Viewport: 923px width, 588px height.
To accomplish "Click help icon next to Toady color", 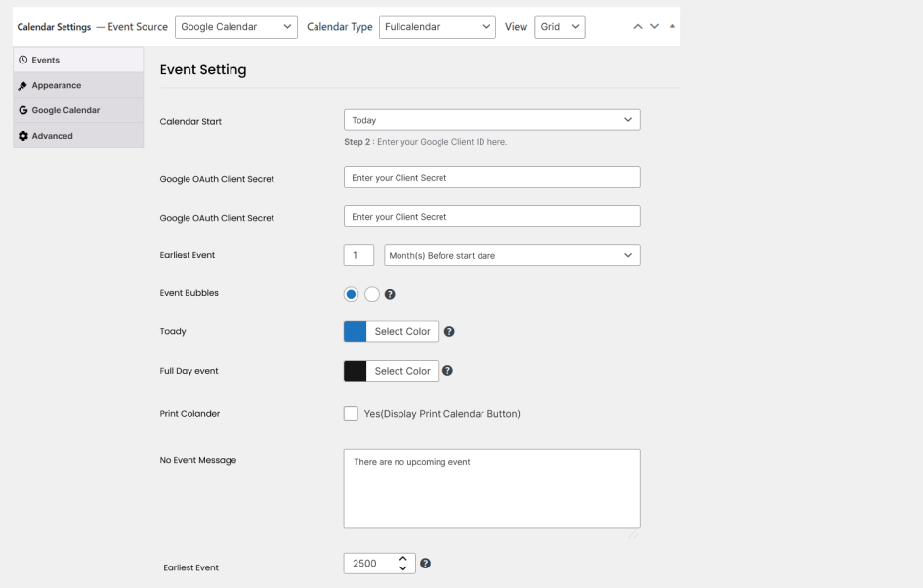I will coord(449,332).
